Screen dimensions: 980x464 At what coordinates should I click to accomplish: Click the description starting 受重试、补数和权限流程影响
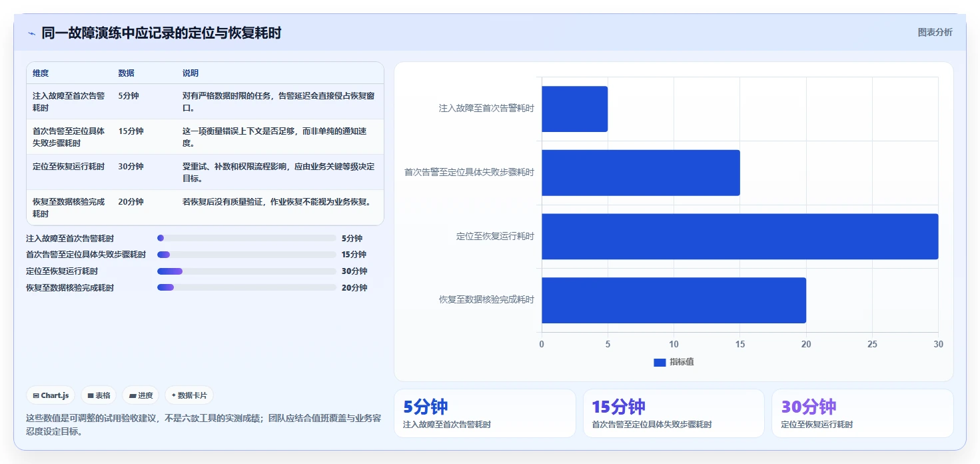(x=278, y=172)
